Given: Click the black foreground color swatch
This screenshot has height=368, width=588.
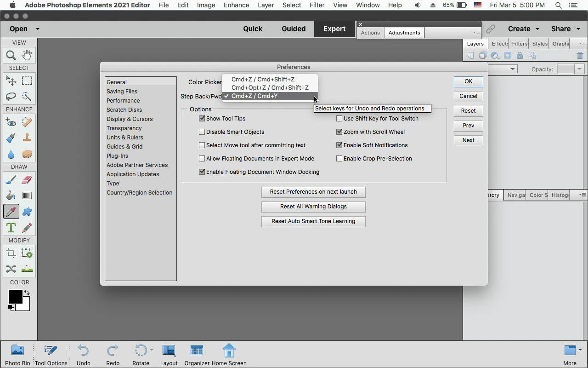Looking at the screenshot, I should (15, 297).
